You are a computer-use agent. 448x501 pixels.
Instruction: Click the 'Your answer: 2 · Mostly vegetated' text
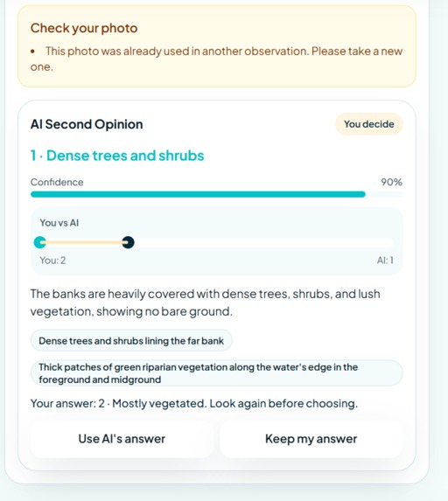click(x=193, y=403)
